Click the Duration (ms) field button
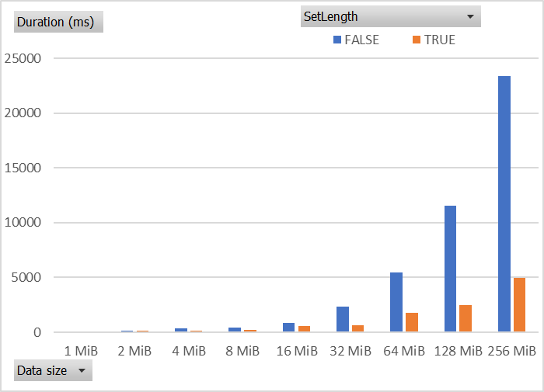 58,22
